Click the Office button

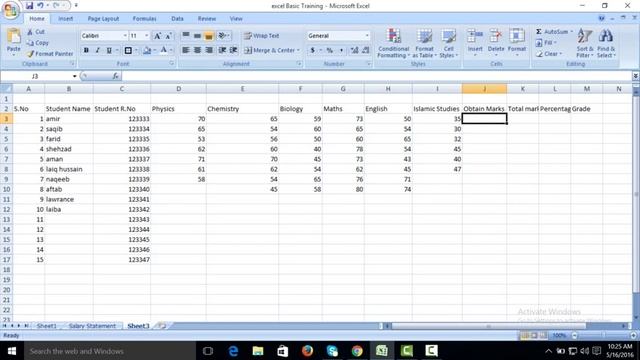[x=10, y=10]
